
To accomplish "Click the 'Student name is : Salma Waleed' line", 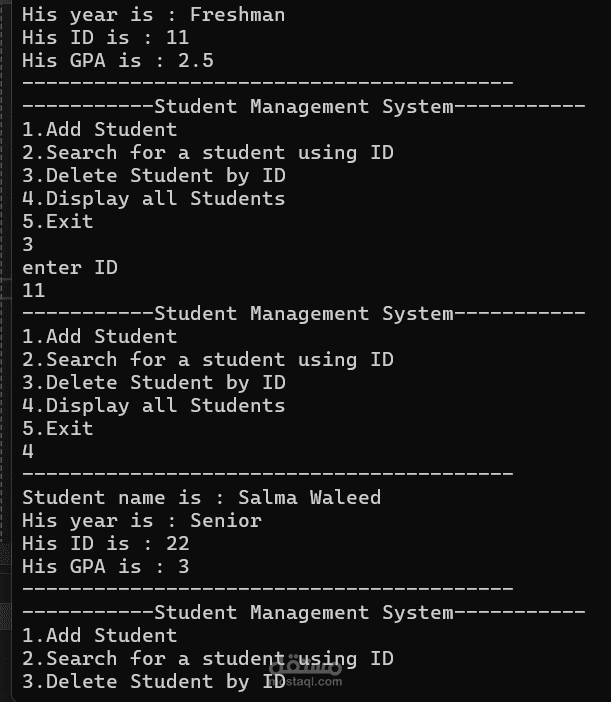I will (x=201, y=497).
